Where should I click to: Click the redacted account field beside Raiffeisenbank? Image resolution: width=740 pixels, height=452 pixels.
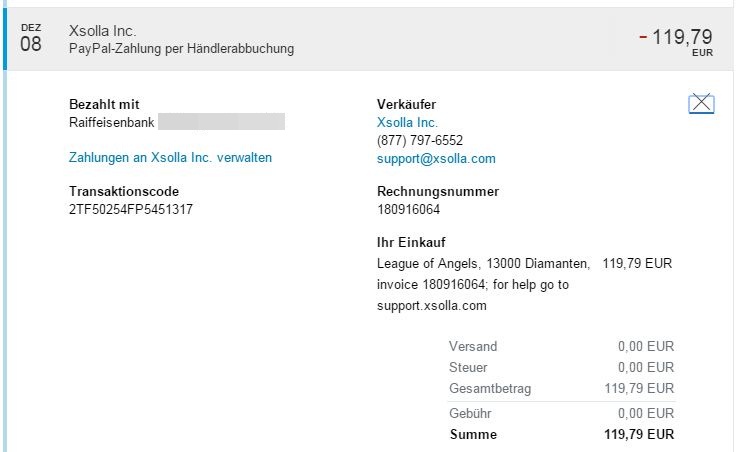pos(221,122)
